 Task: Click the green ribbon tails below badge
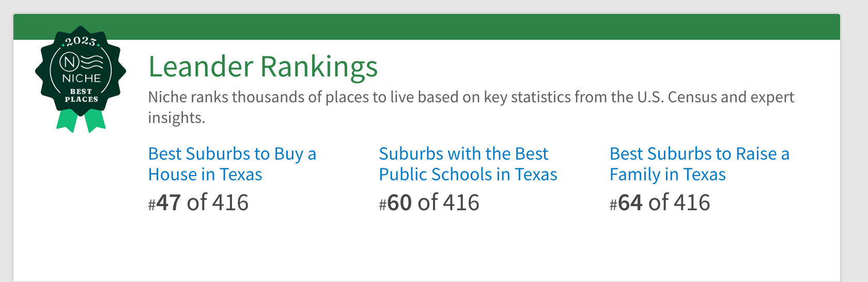pos(81,121)
